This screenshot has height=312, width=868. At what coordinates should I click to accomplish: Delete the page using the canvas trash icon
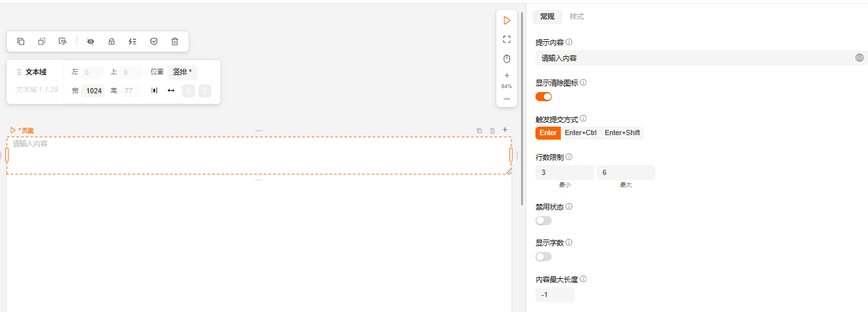point(492,131)
